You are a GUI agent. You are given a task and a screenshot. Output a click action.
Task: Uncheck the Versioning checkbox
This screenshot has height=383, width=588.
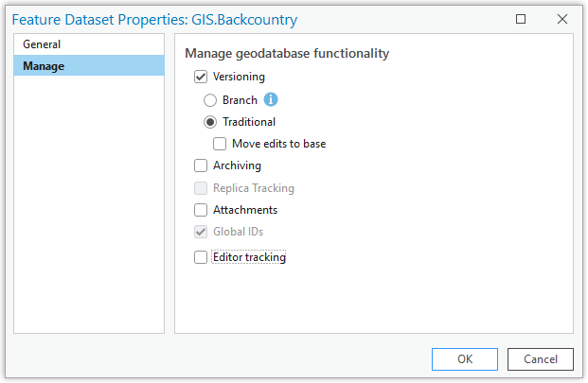tap(201, 77)
